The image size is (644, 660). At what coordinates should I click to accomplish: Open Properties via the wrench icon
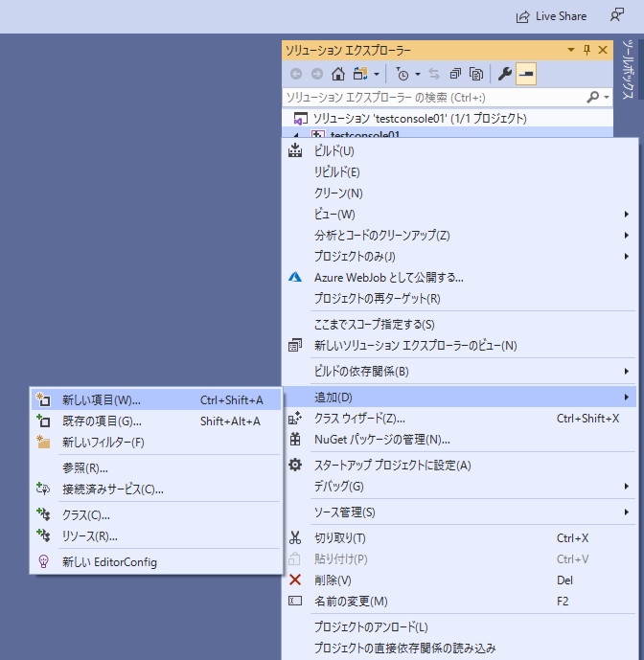(505, 74)
